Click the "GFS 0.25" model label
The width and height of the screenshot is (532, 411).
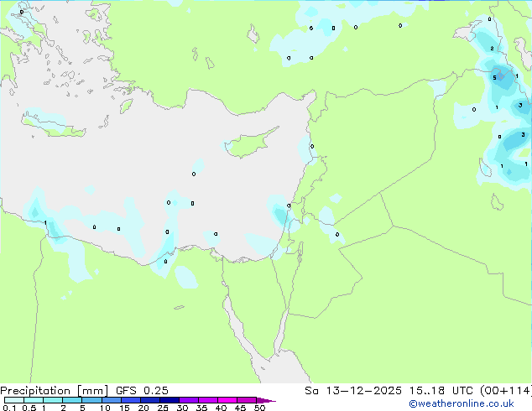(142, 391)
